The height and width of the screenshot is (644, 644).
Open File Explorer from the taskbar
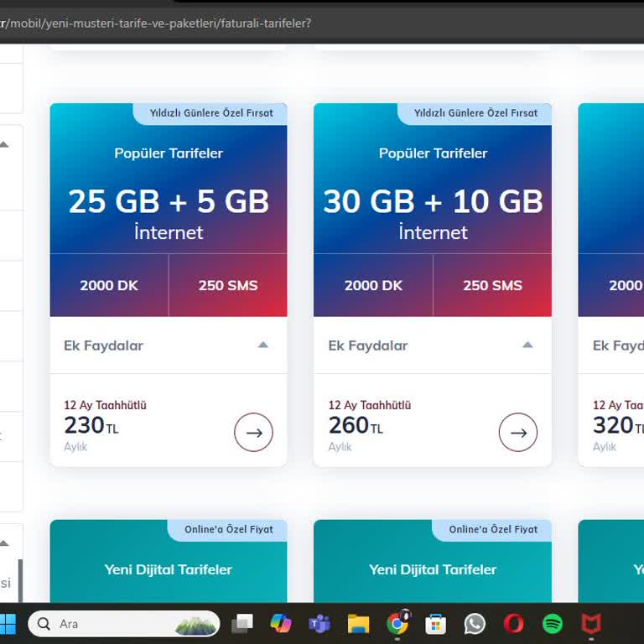click(358, 624)
